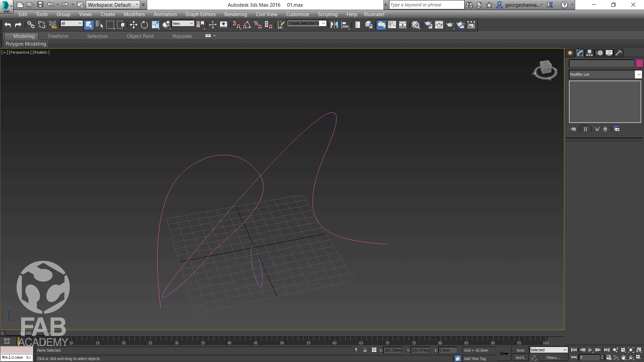
Task: Toggle Isolate Selection lightbulb icon
Action: tap(356, 350)
